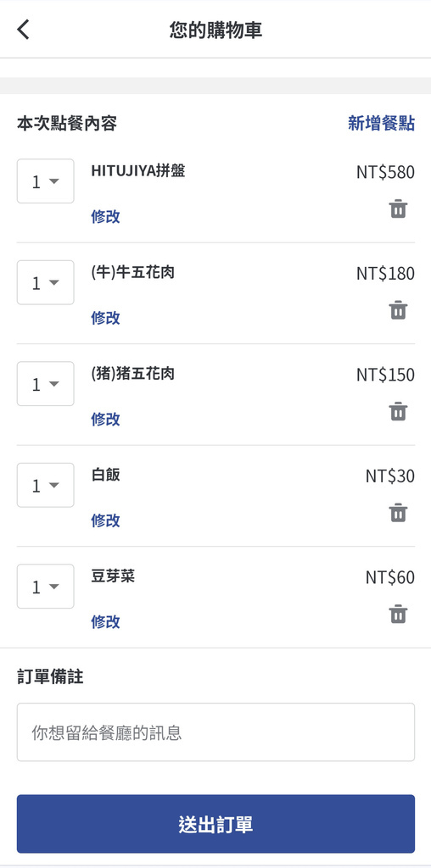This screenshot has width=431, height=868.
Task: Delete 豆芽菜 using its trash icon
Action: pos(398,614)
